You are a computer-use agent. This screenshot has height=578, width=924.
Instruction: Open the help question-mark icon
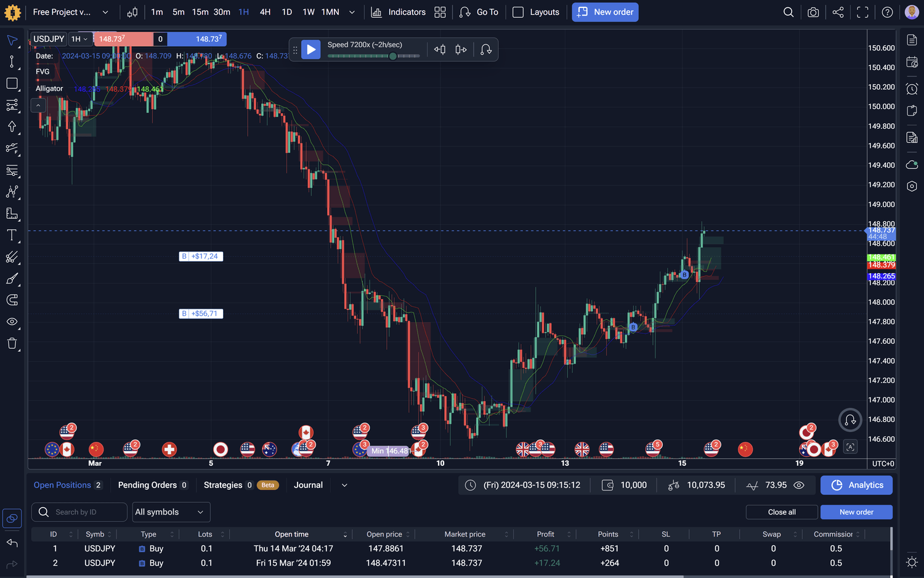pos(887,12)
